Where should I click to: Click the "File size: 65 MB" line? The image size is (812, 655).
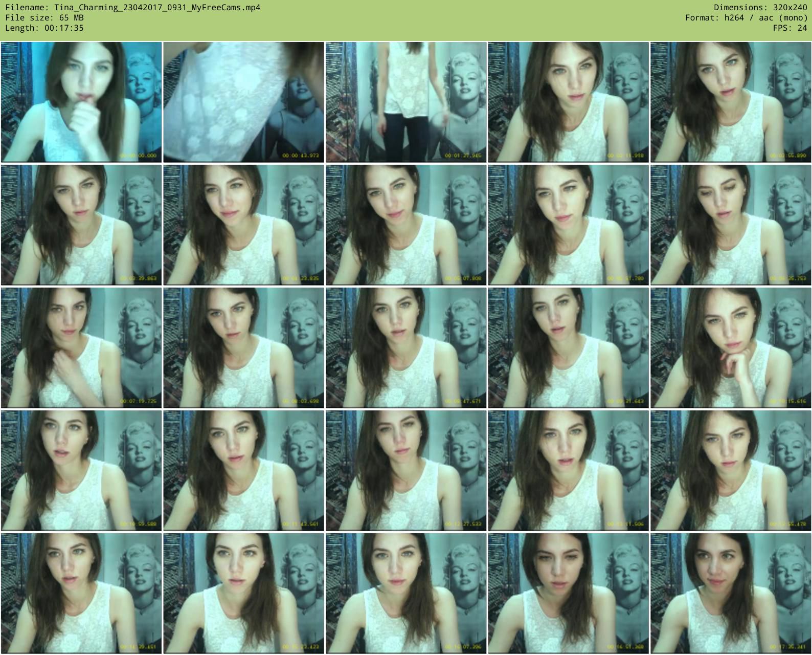coord(44,18)
